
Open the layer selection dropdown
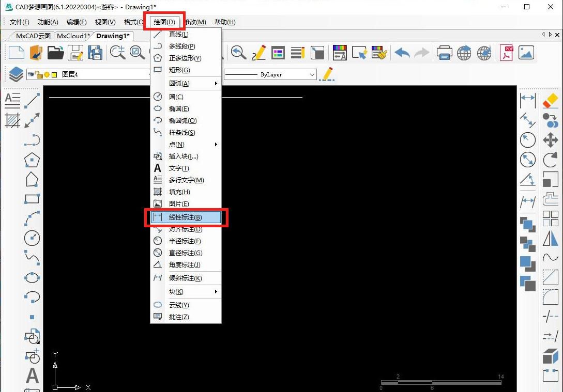click(x=150, y=74)
